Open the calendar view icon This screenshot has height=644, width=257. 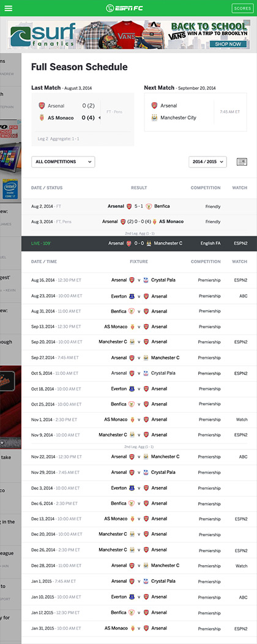pos(242,162)
